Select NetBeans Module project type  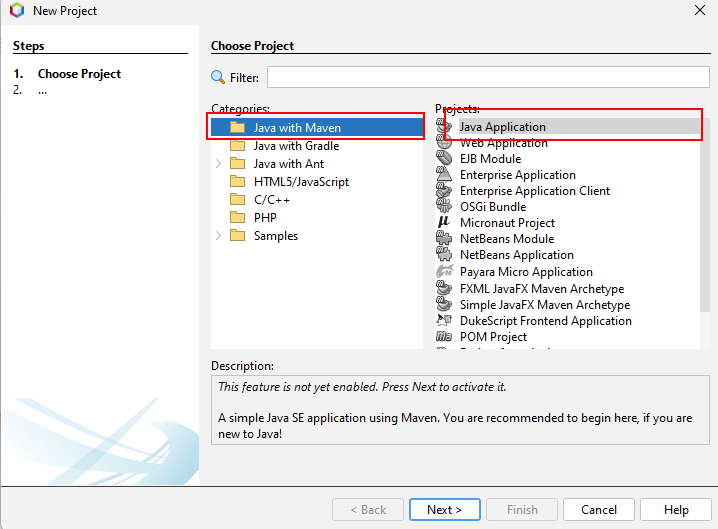pos(507,239)
